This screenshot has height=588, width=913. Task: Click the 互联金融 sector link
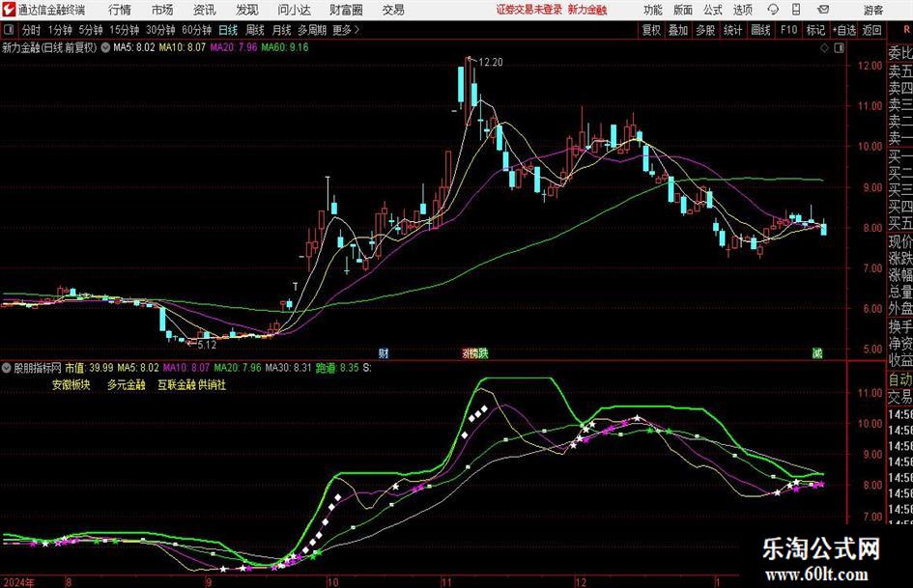(x=177, y=384)
